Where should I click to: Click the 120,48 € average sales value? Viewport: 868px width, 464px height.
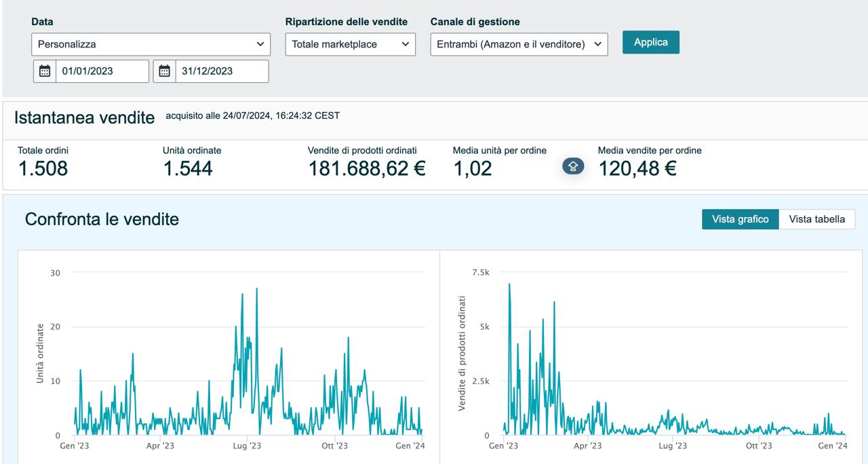(x=637, y=168)
